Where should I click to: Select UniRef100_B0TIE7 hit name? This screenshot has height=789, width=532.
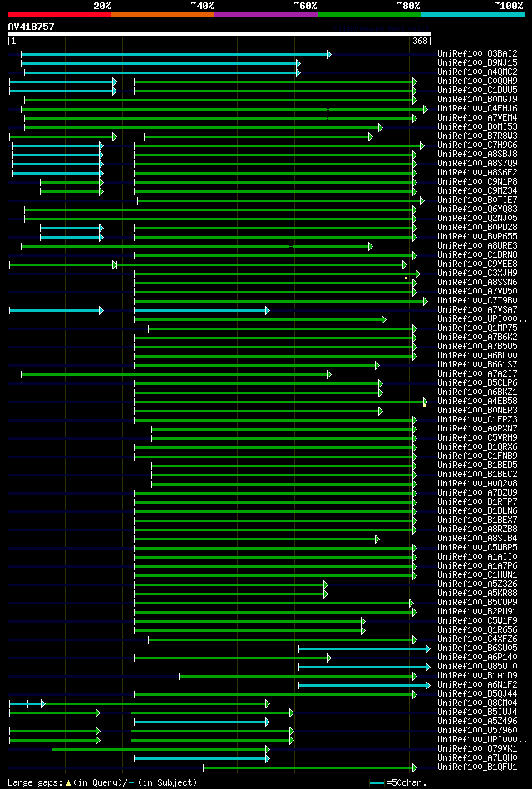tap(478, 200)
